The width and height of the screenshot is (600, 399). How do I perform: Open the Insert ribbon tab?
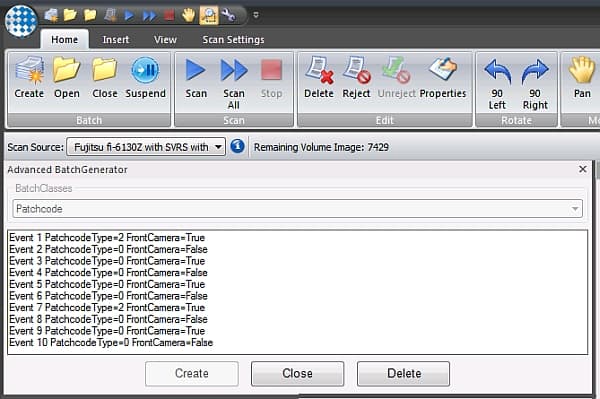coord(116,40)
